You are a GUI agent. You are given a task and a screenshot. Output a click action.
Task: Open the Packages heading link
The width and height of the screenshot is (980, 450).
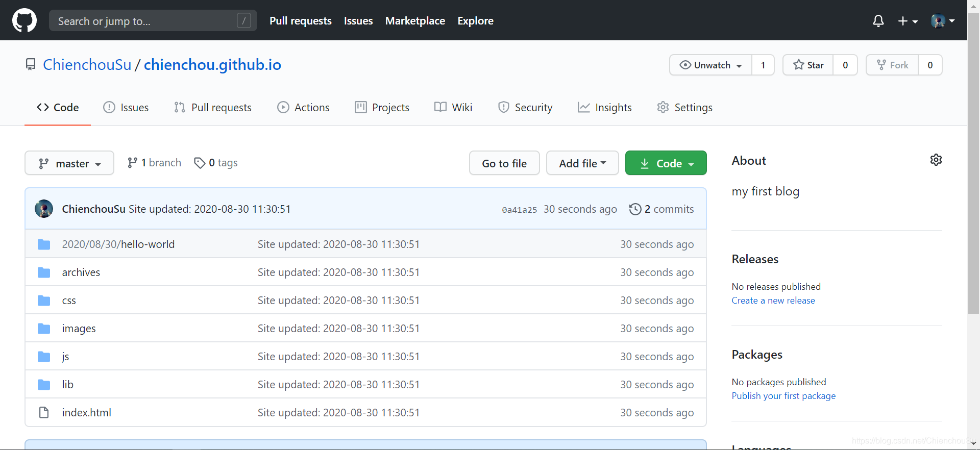click(x=757, y=355)
